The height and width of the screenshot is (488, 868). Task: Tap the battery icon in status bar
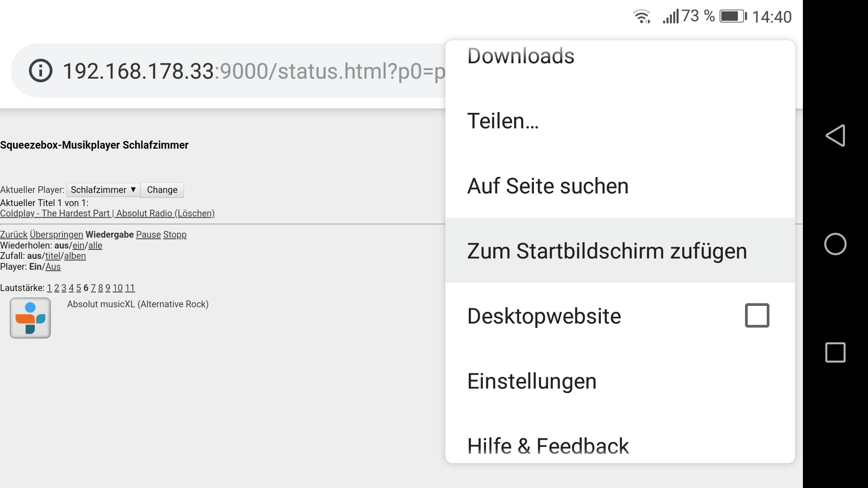coord(733,17)
